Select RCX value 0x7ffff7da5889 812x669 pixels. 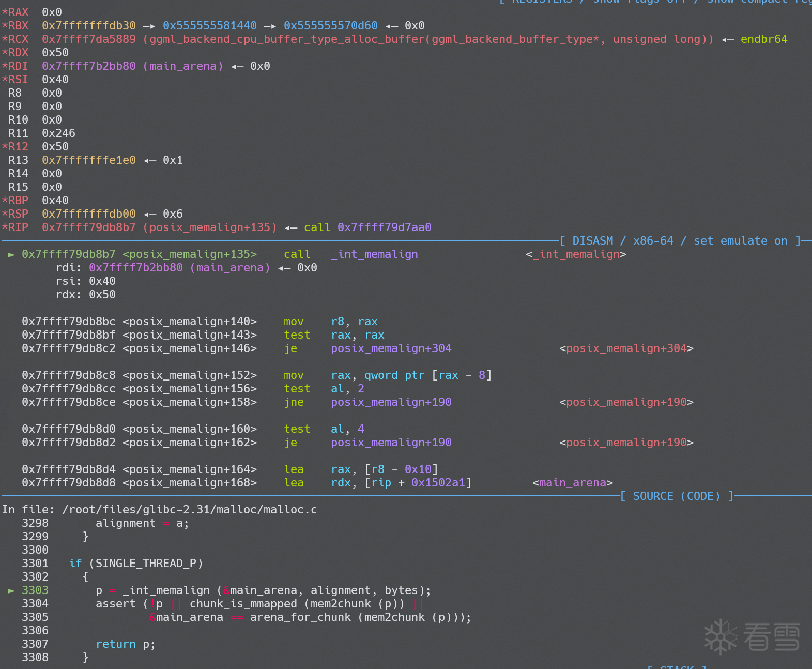(89, 39)
